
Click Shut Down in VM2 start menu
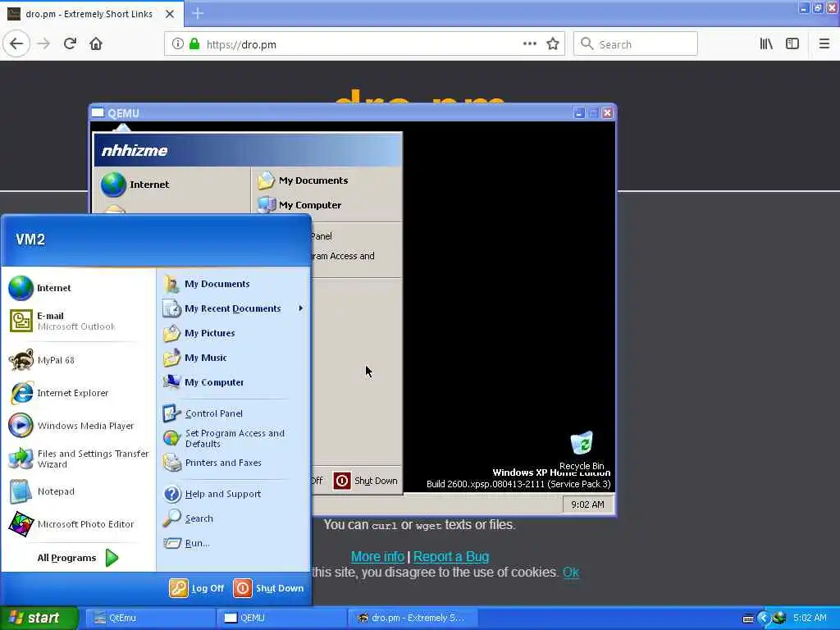click(x=269, y=588)
